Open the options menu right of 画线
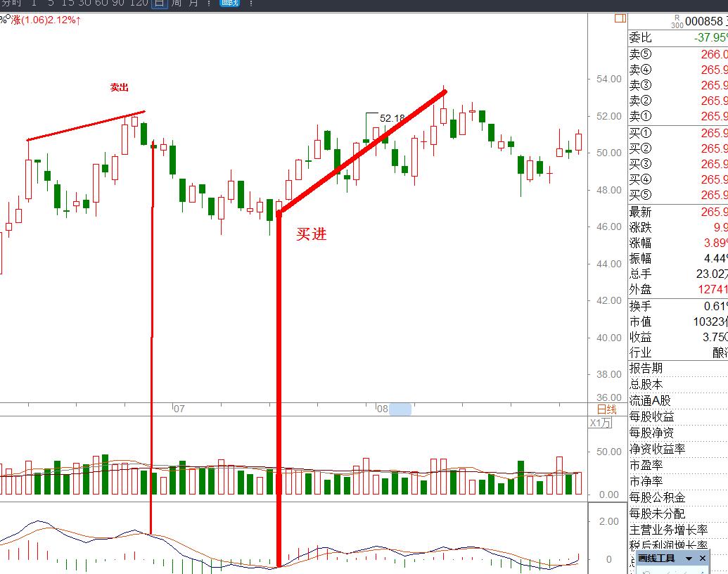Viewport: 728px width, 574px height. point(250,4)
